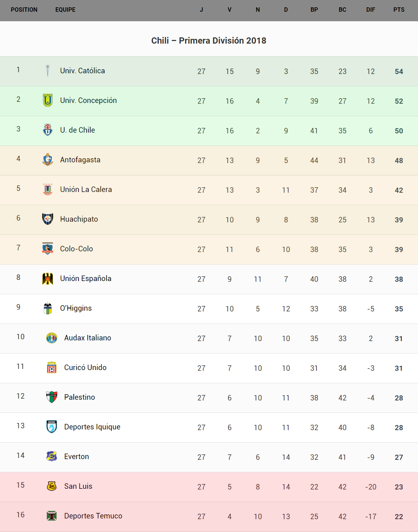
Task: Click the Colo-Colo club crest
Action: pos(48,249)
